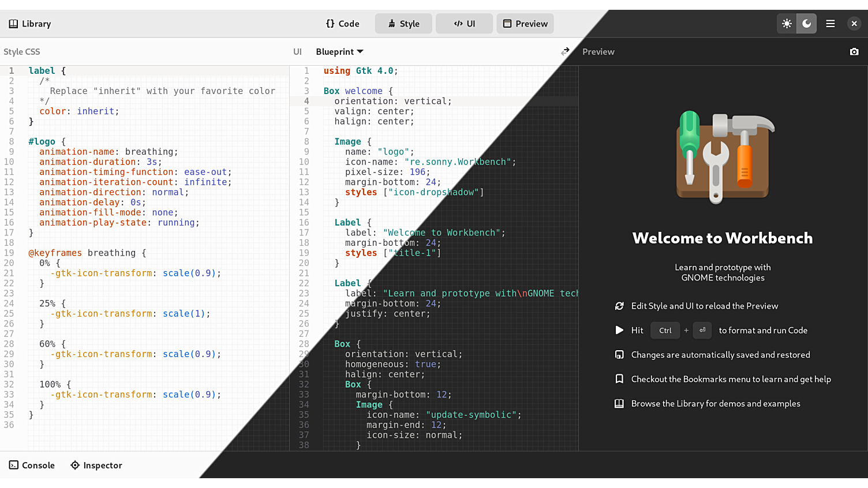868x488 pixels.
Task: Click the small "UI" panel label
Action: 297,52
